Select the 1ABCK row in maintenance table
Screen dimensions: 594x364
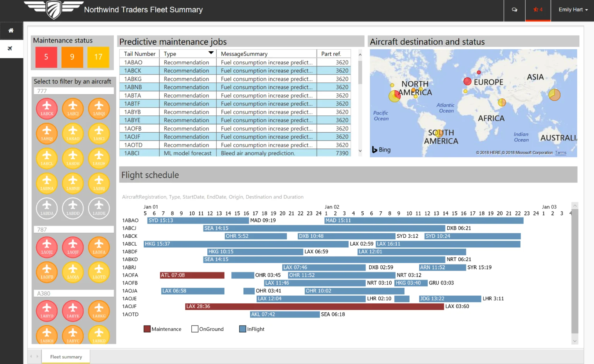tap(235, 71)
